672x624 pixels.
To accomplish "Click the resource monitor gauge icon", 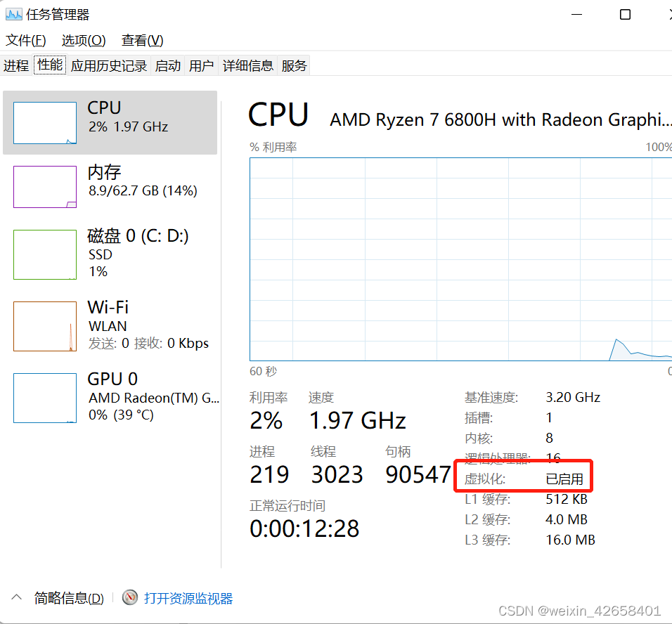I will click(x=130, y=597).
